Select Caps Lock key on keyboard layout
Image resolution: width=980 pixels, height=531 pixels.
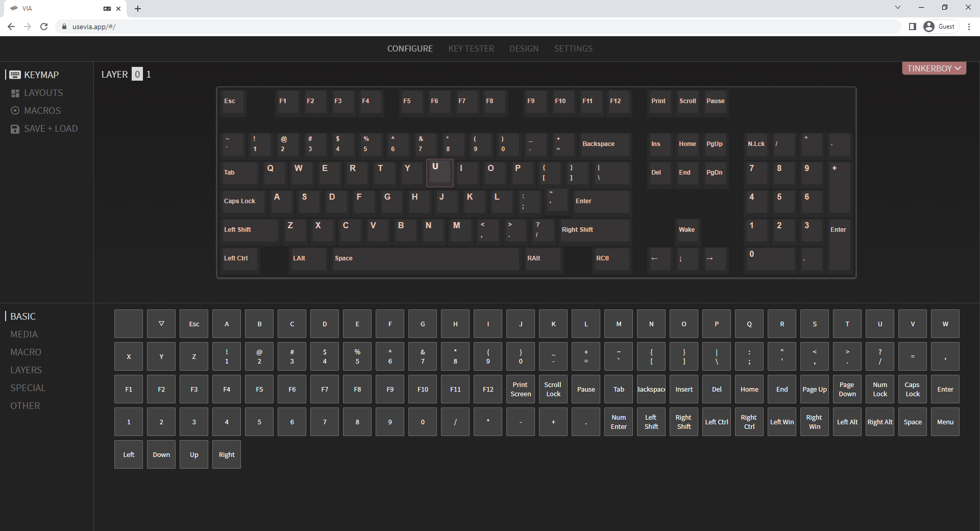tap(243, 203)
